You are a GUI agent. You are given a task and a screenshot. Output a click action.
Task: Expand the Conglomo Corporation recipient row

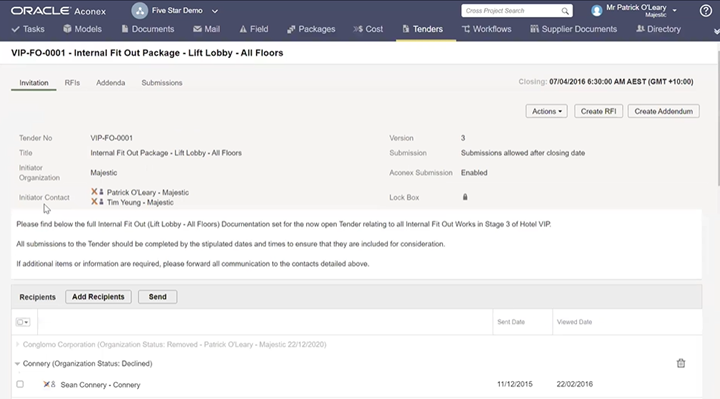(x=17, y=344)
